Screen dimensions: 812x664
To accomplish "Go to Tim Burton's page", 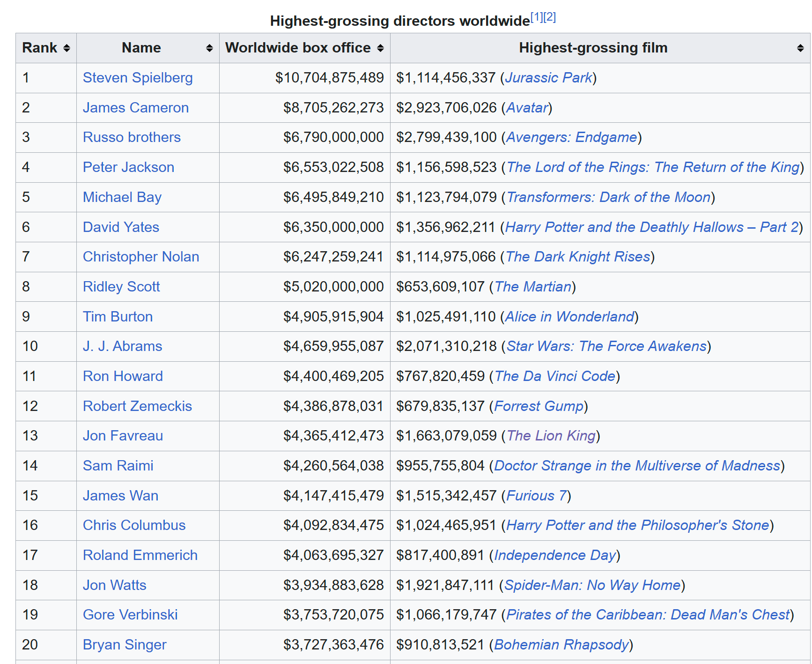I will point(118,317).
